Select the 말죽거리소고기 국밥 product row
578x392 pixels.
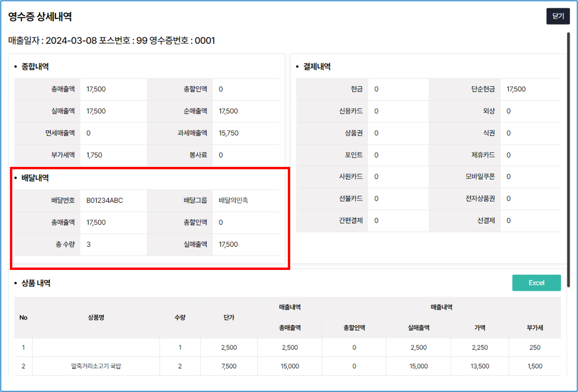(x=96, y=366)
